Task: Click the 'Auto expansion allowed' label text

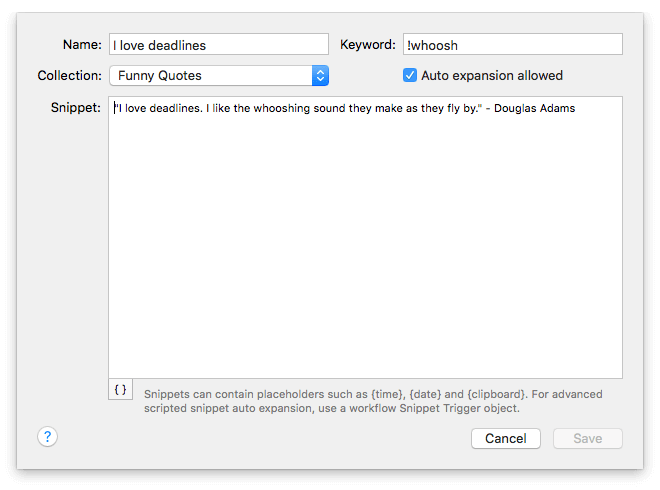Action: click(492, 75)
